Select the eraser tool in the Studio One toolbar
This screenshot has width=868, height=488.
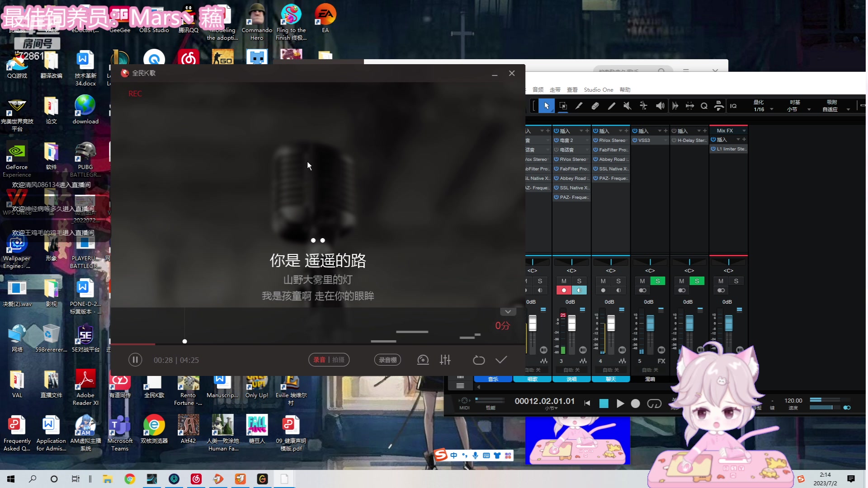[595, 105]
